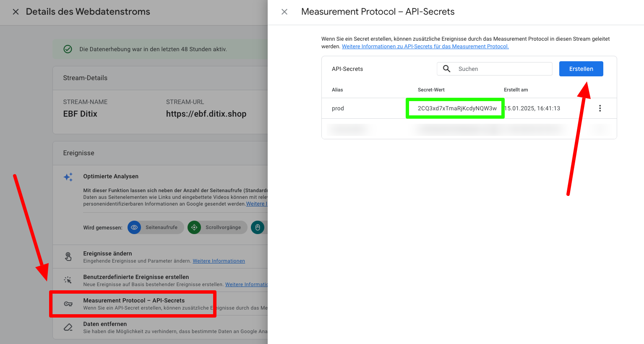Select the Scrollvorgänge measurement chip
The width and height of the screenshot is (644, 344).
(x=217, y=227)
